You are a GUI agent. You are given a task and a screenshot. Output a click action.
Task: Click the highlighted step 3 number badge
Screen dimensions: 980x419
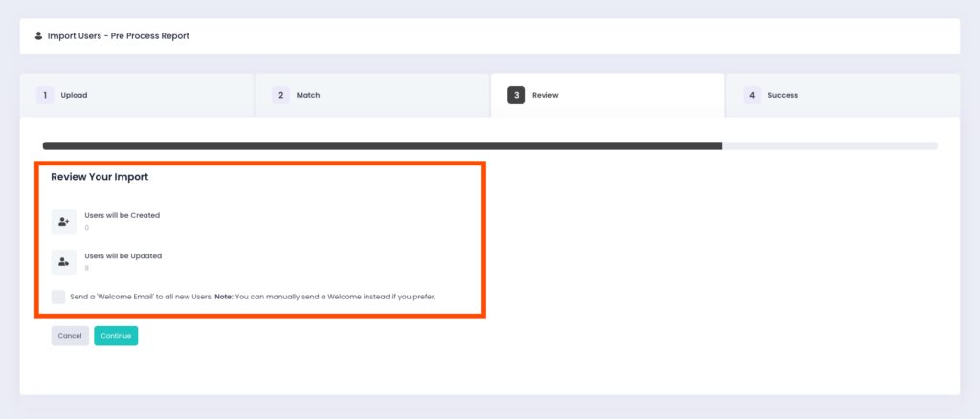click(x=516, y=95)
